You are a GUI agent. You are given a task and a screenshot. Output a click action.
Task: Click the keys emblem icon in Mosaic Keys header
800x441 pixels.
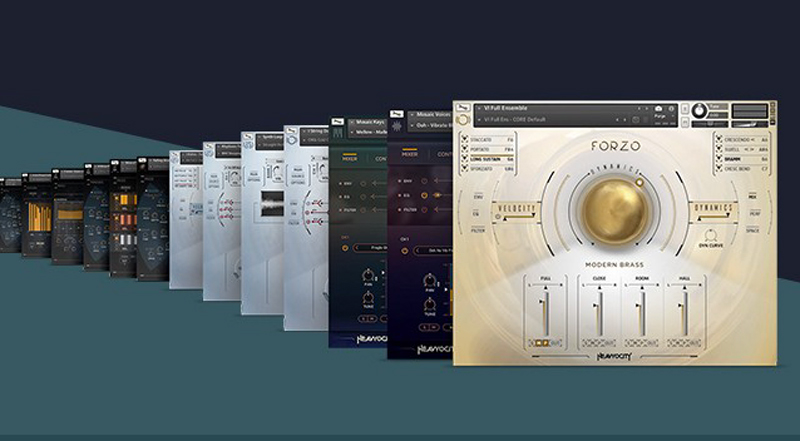[x=337, y=133]
